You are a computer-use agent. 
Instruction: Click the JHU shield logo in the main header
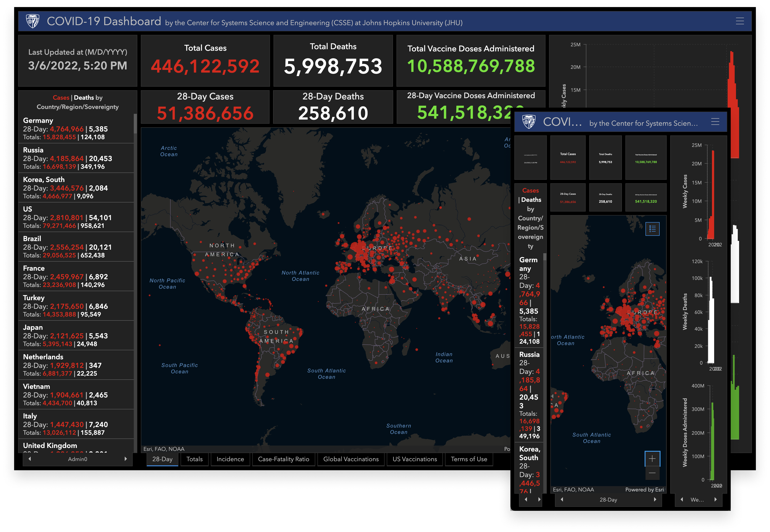click(33, 21)
